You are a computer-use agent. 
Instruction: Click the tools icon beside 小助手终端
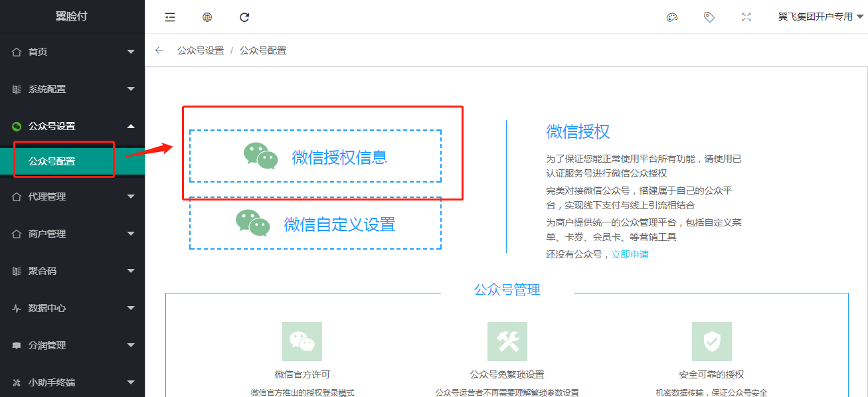click(x=17, y=382)
